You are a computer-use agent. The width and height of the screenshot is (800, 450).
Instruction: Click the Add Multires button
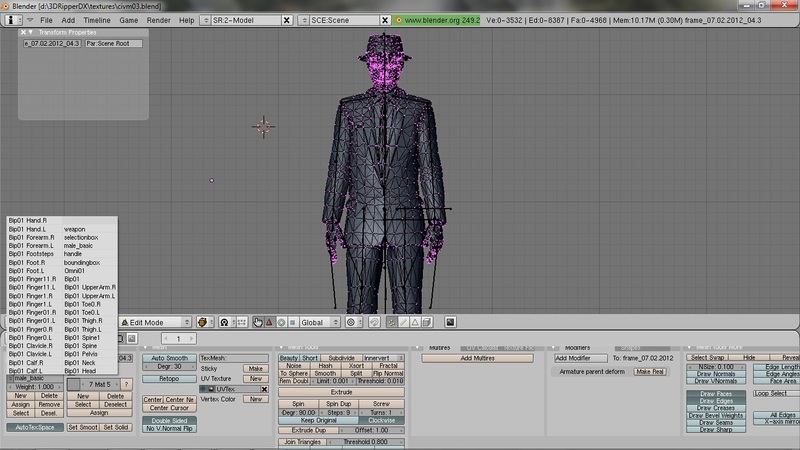(x=478, y=358)
